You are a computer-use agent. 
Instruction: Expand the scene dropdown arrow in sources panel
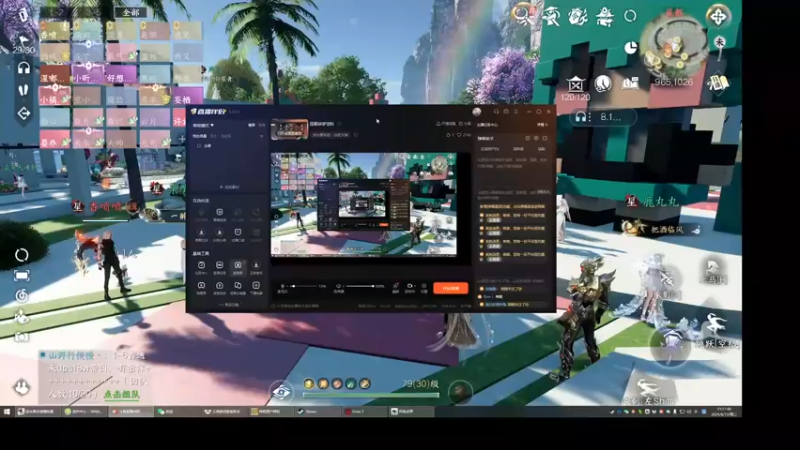pos(262,136)
